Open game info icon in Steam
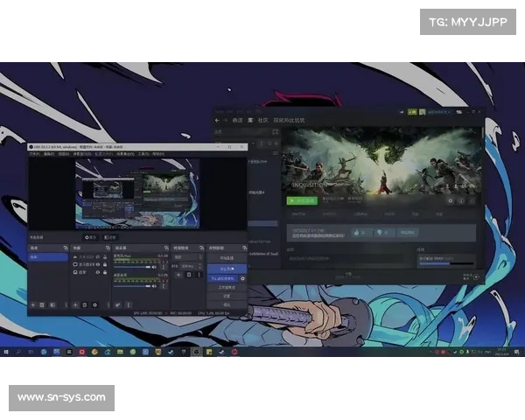The width and height of the screenshot is (525, 420). [x=461, y=201]
